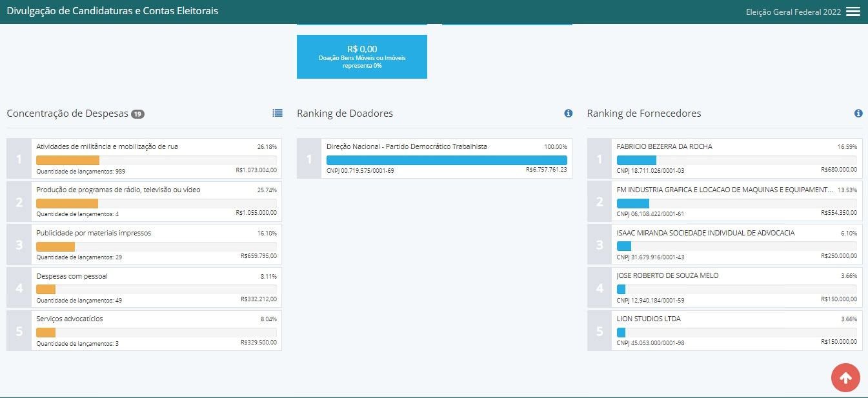Click the Direção Nacional donor progress bar
This screenshot has width=868, height=398.
(447, 160)
